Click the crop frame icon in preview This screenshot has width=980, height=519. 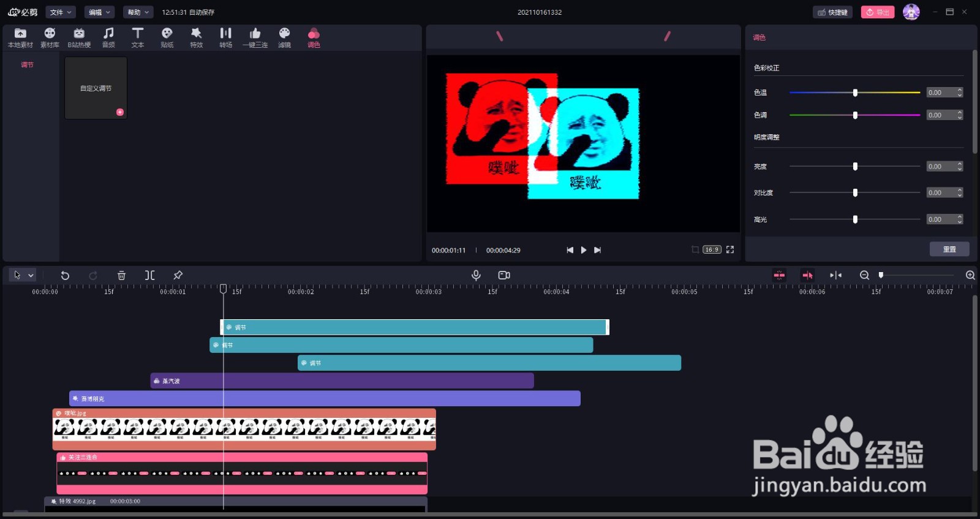tap(695, 249)
